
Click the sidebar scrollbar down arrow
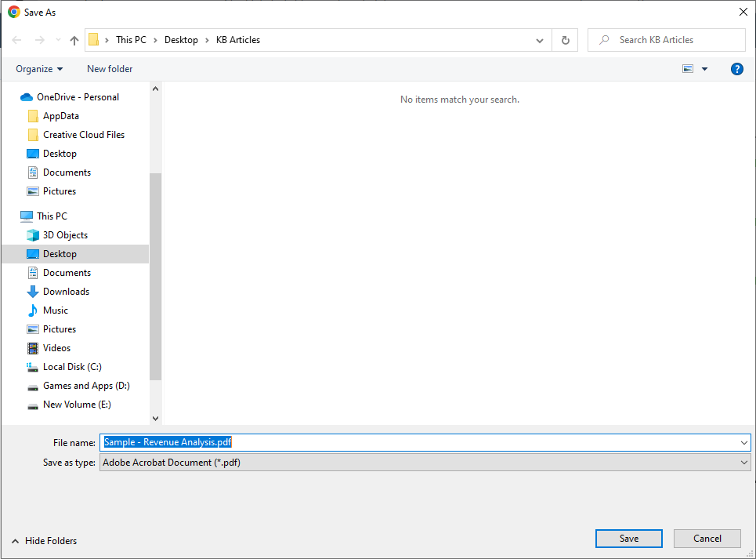(155, 418)
